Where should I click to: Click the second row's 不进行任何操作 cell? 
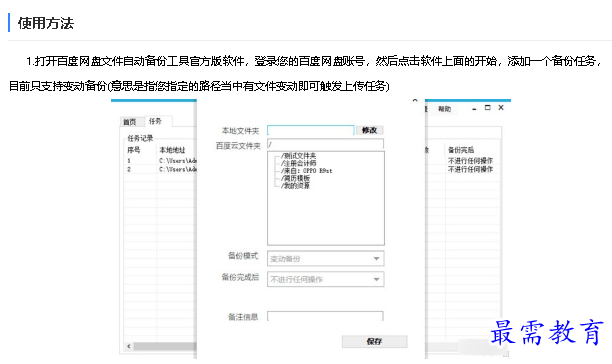(470, 169)
